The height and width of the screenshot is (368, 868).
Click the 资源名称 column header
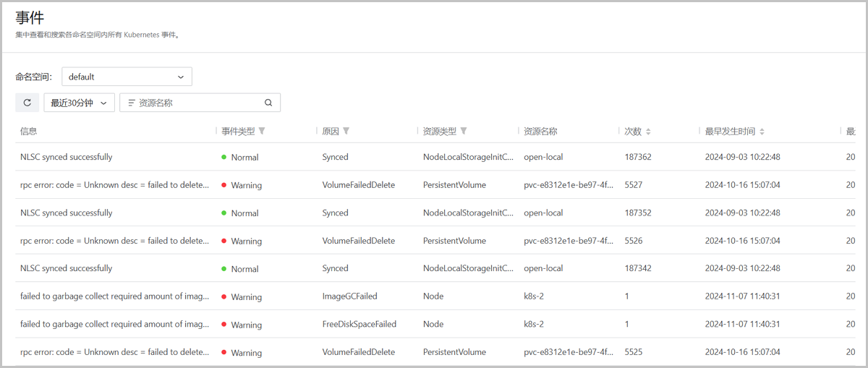click(540, 132)
